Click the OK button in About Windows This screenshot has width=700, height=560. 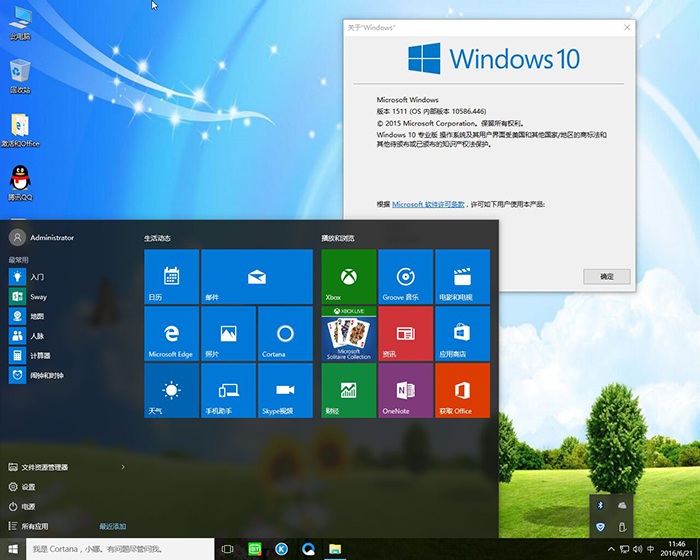(606, 276)
